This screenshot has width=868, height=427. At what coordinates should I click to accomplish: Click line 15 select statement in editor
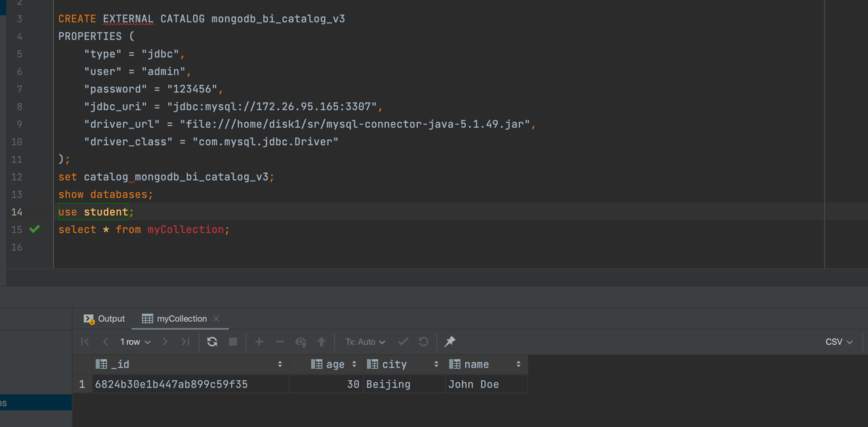[x=144, y=229]
